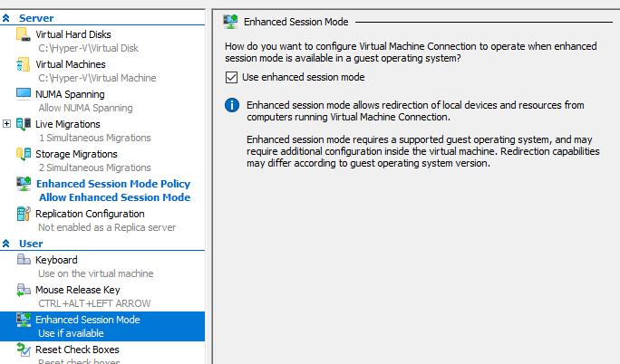Viewport: 620px width, 364px height.
Task: Click the Live Migrations icon
Action: click(24, 124)
